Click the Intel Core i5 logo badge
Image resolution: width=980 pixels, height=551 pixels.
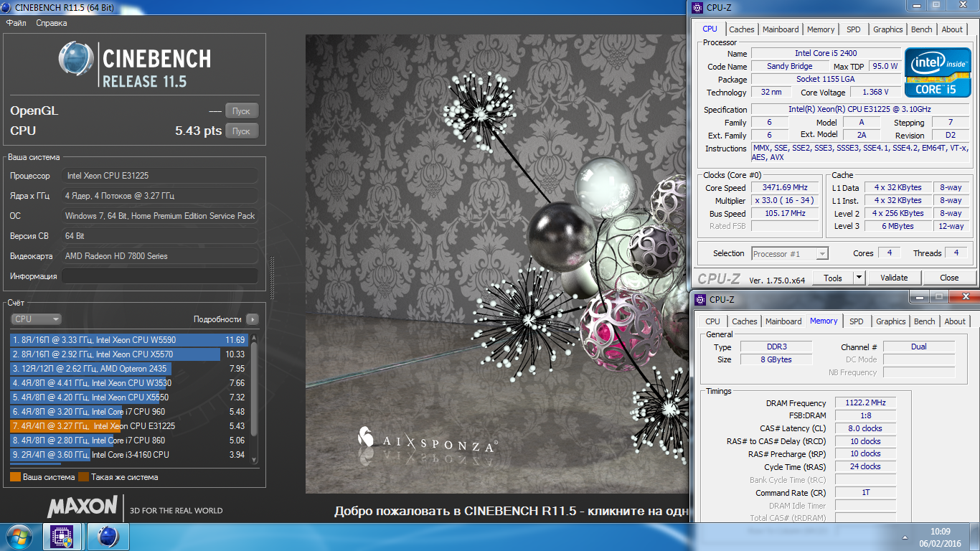pyautogui.click(x=938, y=72)
